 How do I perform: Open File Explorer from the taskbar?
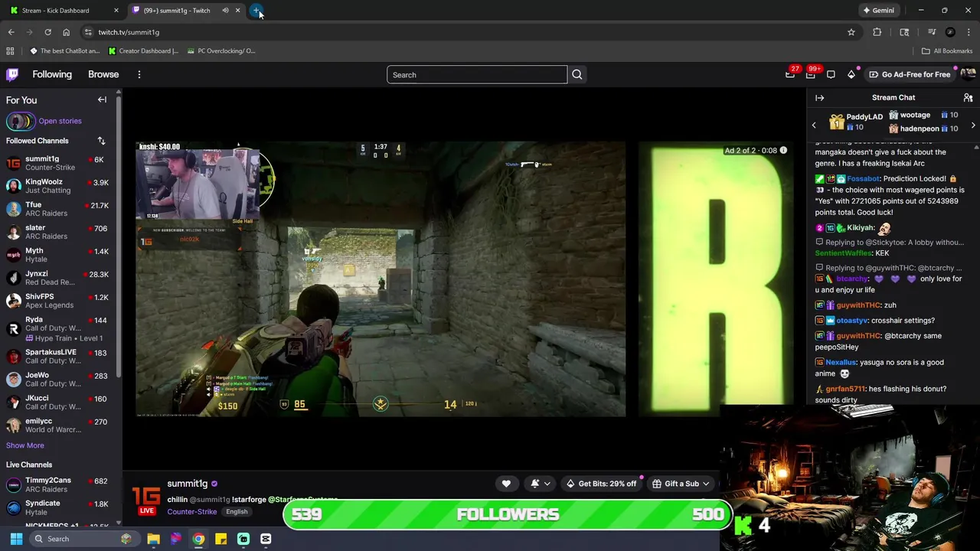click(x=153, y=539)
